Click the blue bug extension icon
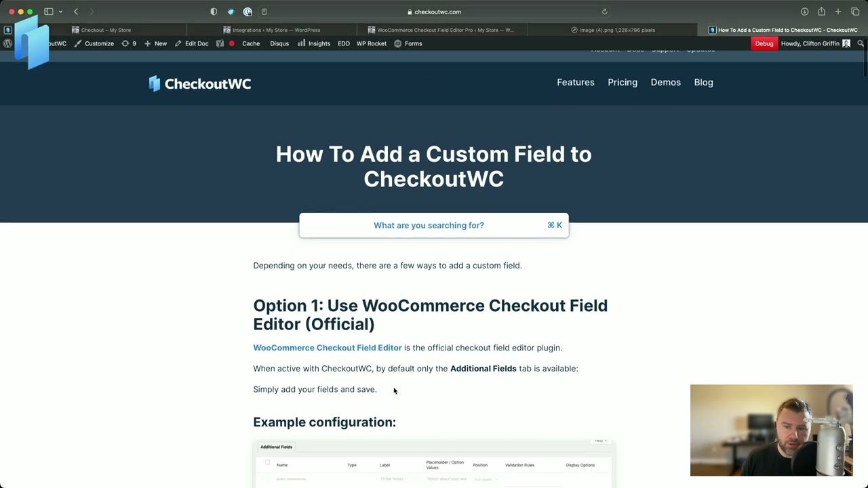 (x=231, y=12)
